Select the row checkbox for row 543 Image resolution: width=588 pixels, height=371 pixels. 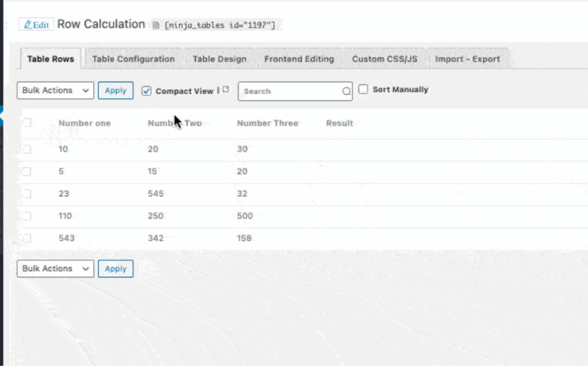(x=27, y=238)
